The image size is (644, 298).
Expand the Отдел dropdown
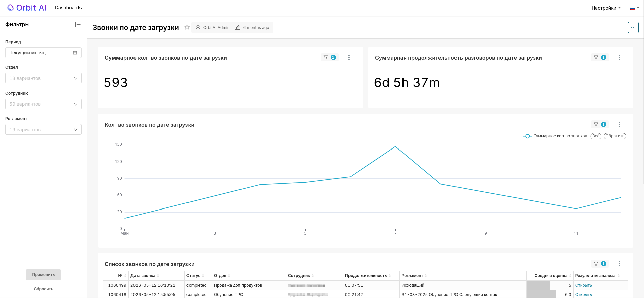click(43, 78)
